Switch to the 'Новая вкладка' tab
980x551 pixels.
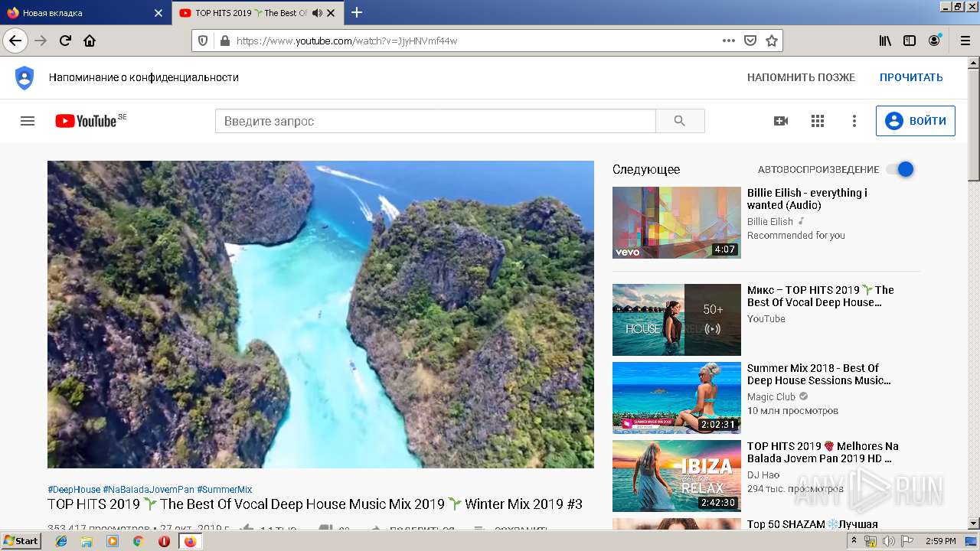click(86, 13)
